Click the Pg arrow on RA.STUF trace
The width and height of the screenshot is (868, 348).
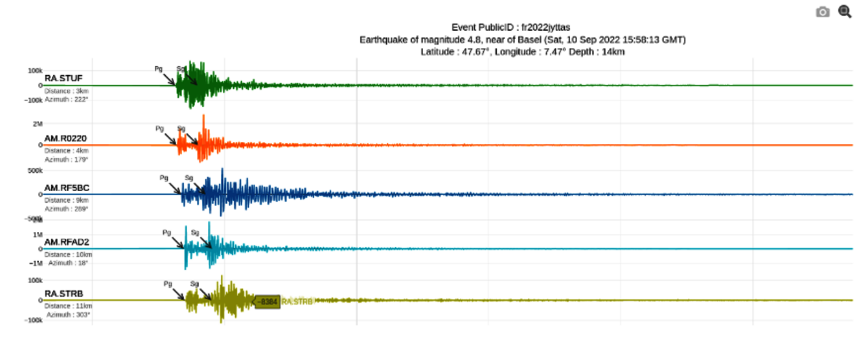[168, 78]
